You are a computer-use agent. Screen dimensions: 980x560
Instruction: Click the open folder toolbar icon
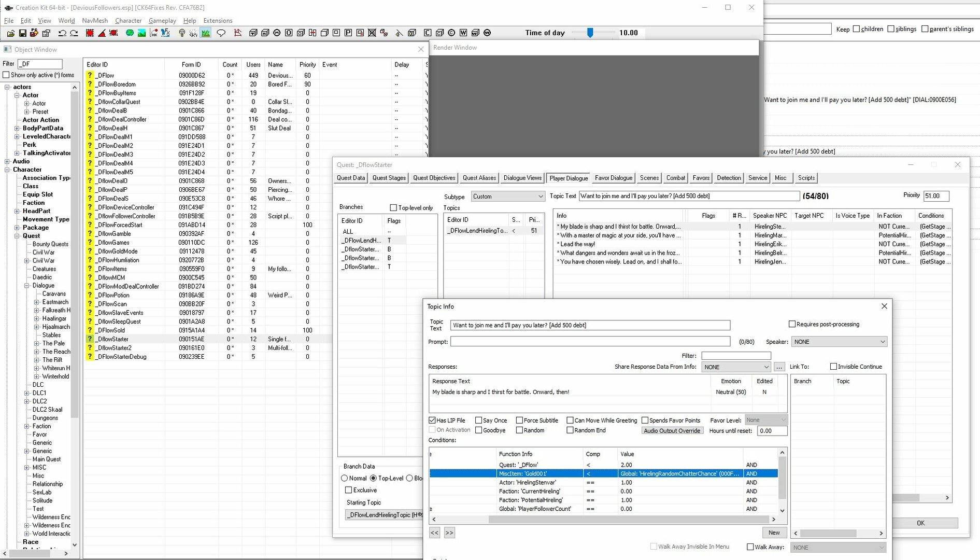tap(10, 33)
